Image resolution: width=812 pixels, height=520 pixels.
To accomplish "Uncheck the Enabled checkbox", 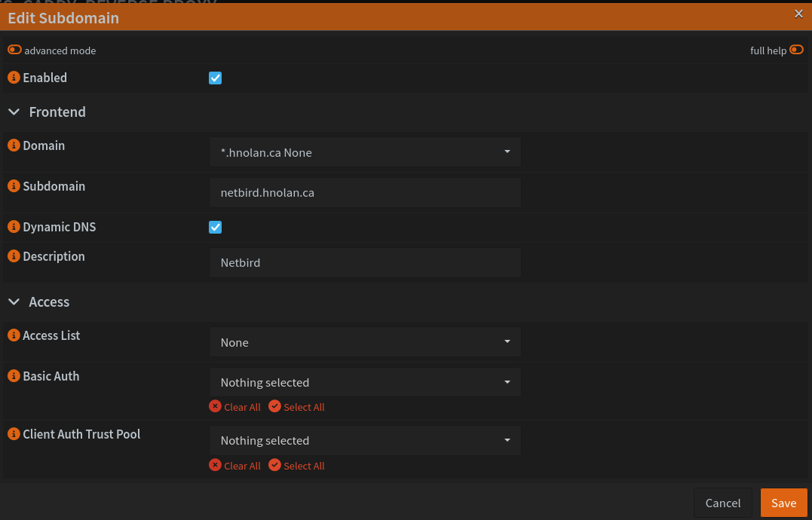I will [215, 78].
